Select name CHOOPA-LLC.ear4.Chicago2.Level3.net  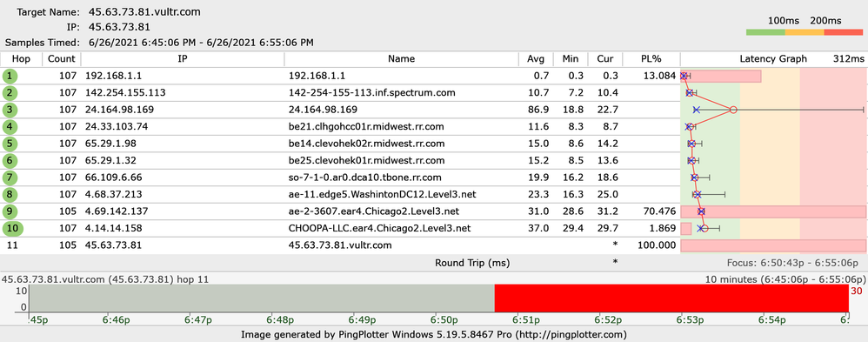coord(380,228)
